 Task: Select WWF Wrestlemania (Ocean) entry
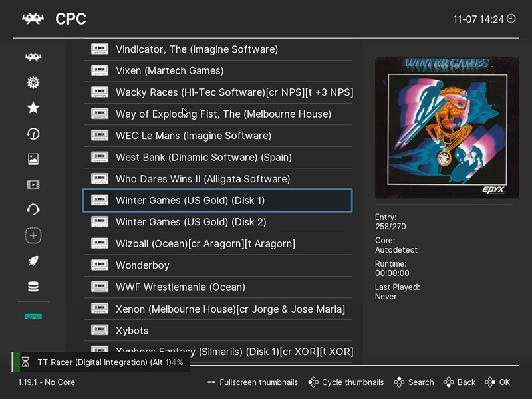pyautogui.click(x=217, y=287)
